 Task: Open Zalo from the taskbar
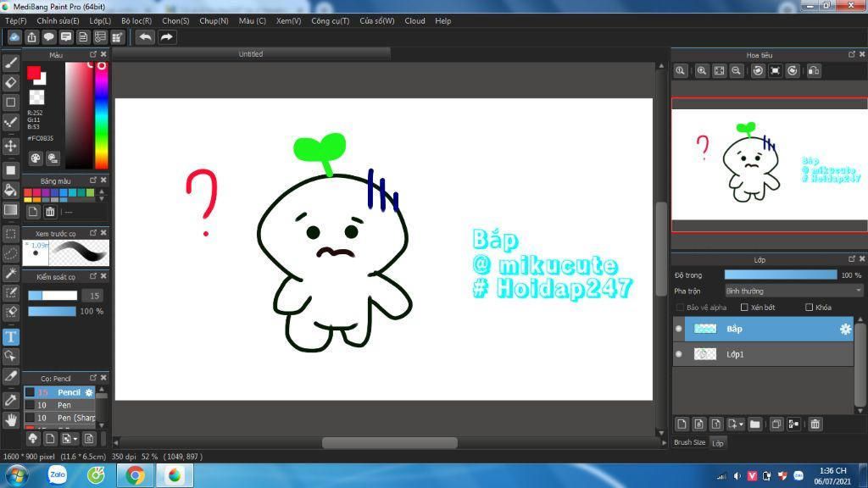(57, 475)
